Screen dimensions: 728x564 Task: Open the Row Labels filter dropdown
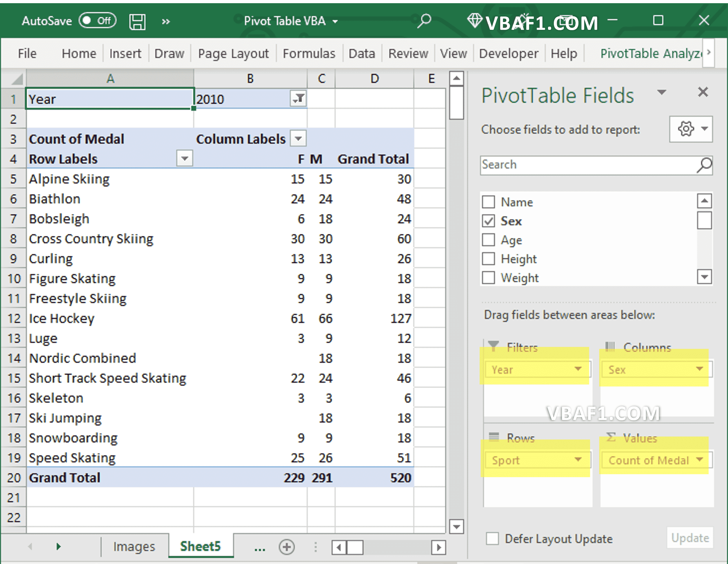185,158
